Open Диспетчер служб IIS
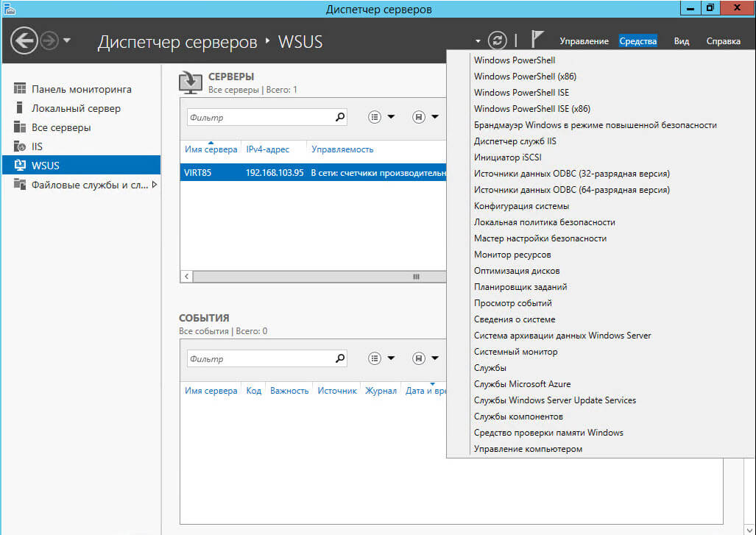Screen dimensions: 756x535 (515, 141)
